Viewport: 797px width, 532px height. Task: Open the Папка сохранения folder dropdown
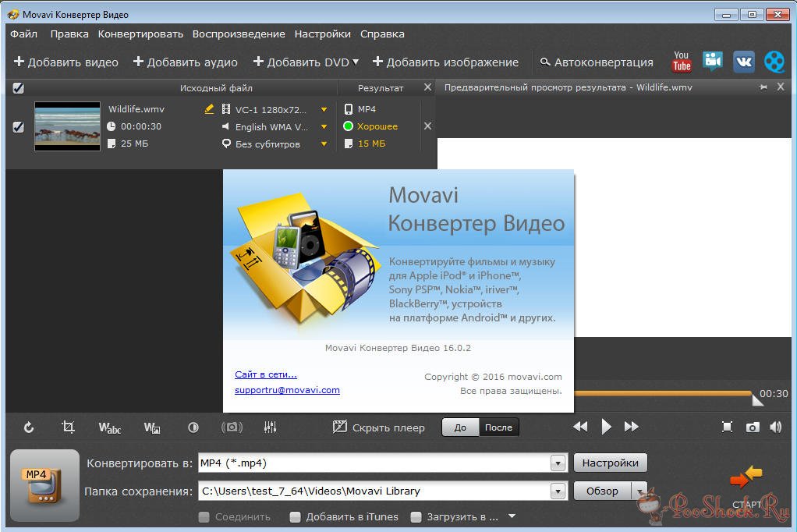pyautogui.click(x=558, y=491)
